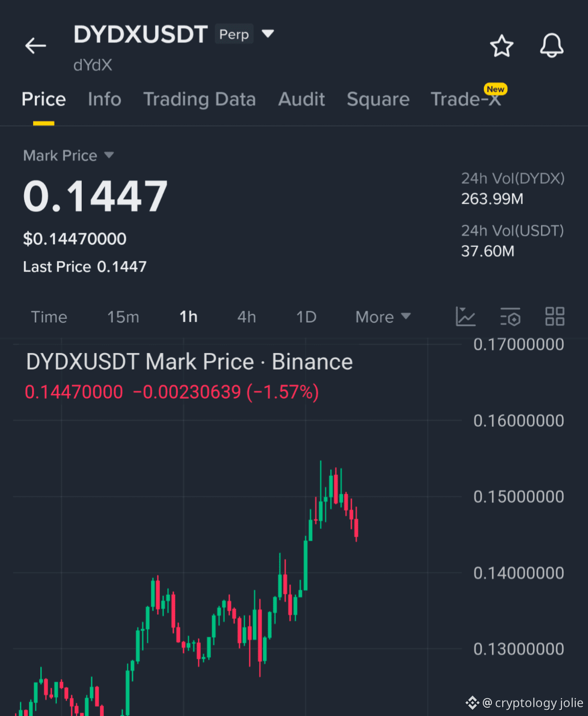The width and height of the screenshot is (588, 716).
Task: Select the 15m interval
Action: [123, 317]
